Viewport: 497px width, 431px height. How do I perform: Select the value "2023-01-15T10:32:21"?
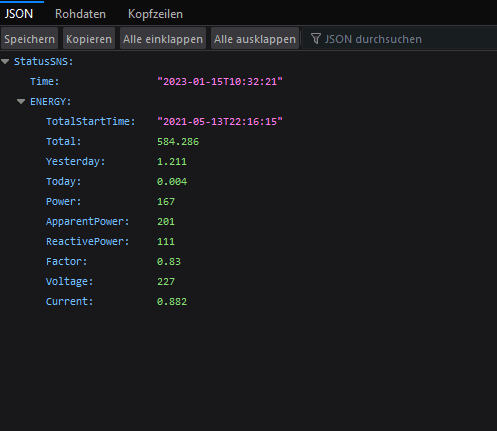(x=220, y=82)
